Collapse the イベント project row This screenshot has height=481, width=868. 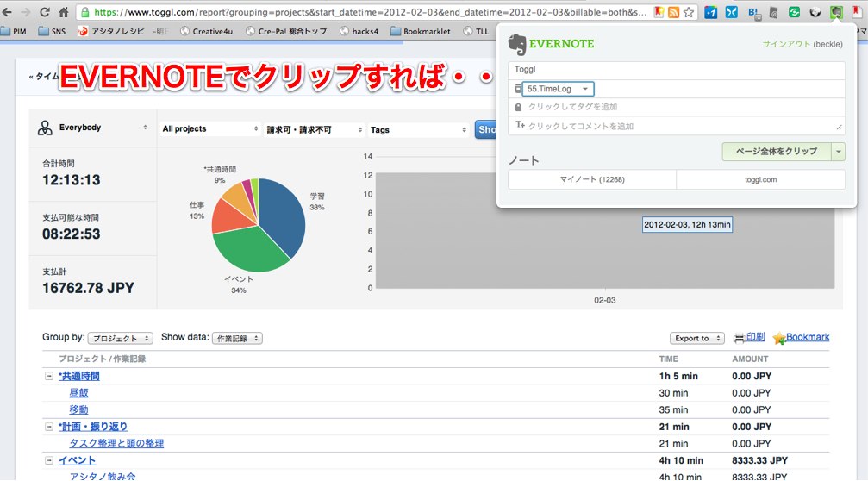pyautogui.click(x=49, y=460)
